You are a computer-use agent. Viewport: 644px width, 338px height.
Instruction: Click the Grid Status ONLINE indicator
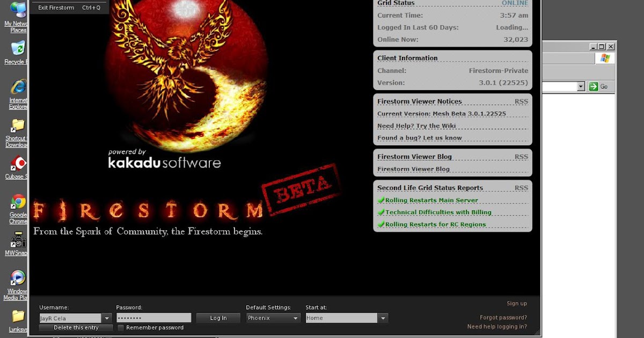click(515, 3)
